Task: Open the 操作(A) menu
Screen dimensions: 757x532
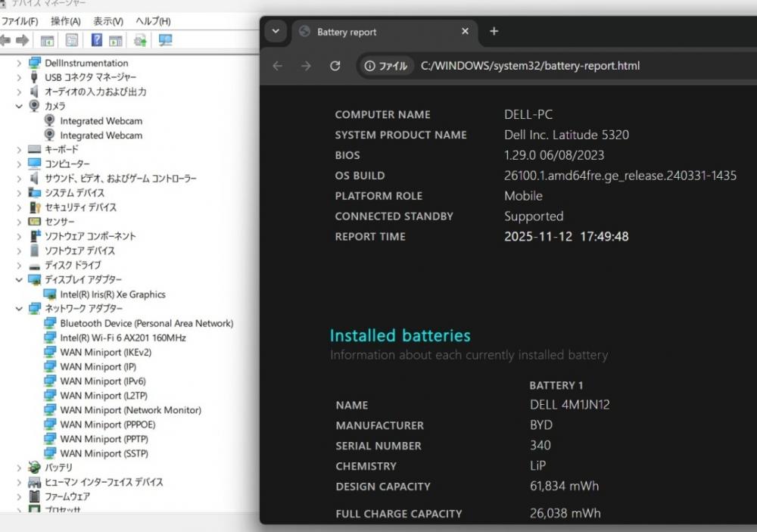Action: click(65, 21)
